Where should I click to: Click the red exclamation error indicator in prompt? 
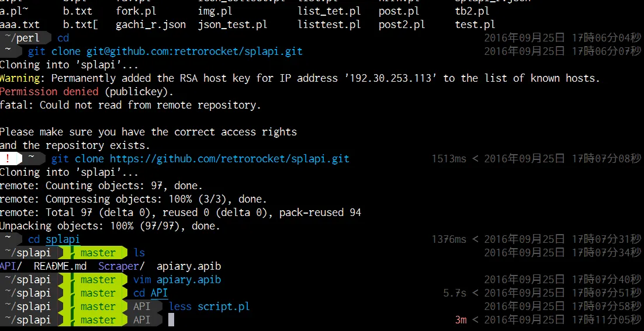(x=8, y=159)
